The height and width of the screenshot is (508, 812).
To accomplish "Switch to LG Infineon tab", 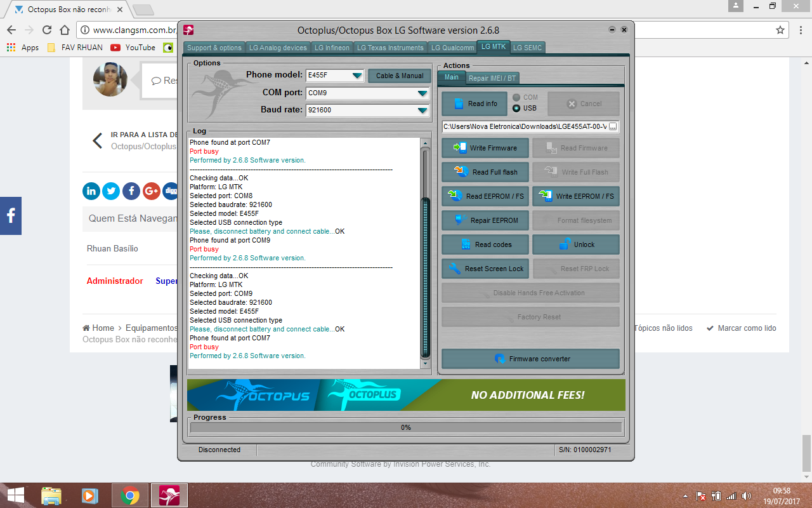I will (x=332, y=48).
